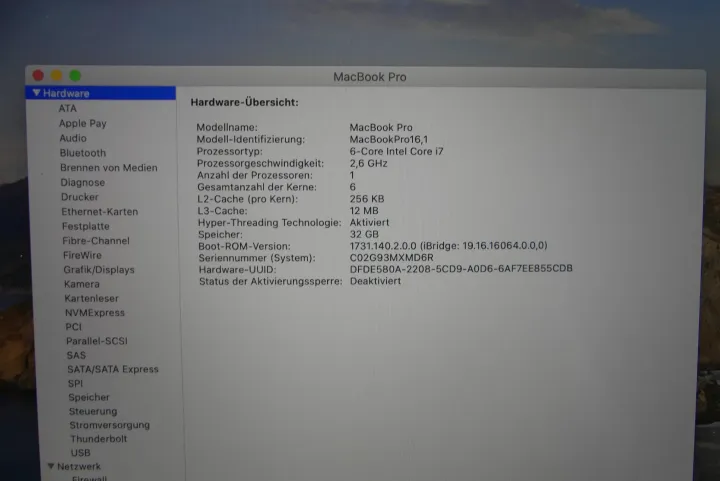720x481 pixels.
Task: Click the Gesamtanzahl der Kerne label
Action: coord(257,187)
